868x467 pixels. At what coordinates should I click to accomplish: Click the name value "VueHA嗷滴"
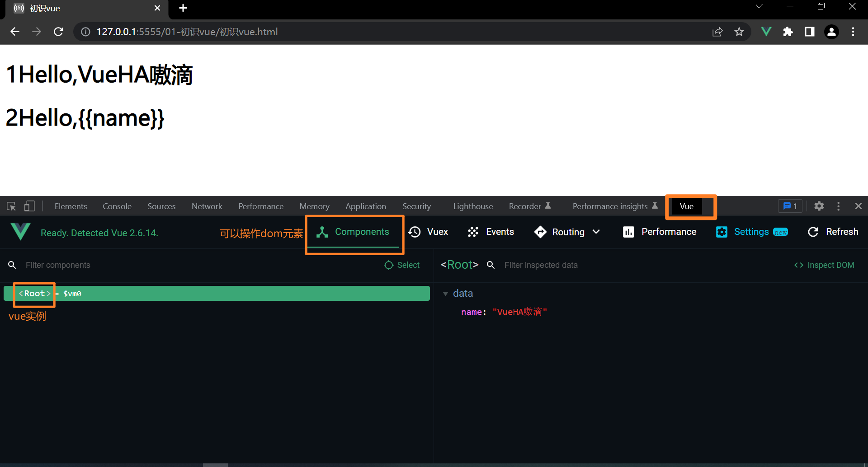pyautogui.click(x=520, y=312)
